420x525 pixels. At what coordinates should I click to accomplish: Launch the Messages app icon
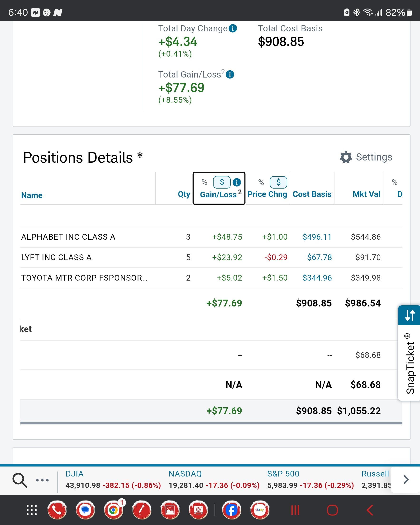[x=85, y=510]
